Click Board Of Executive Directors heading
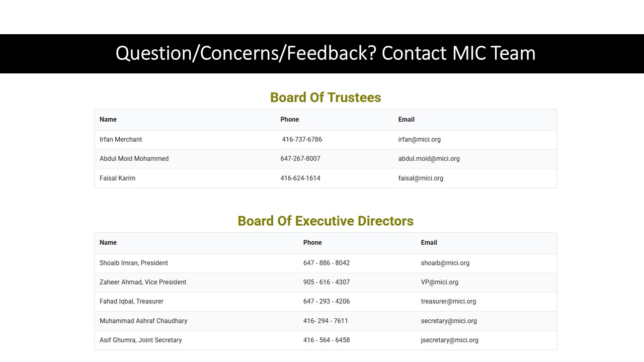The image size is (644, 362). click(326, 221)
